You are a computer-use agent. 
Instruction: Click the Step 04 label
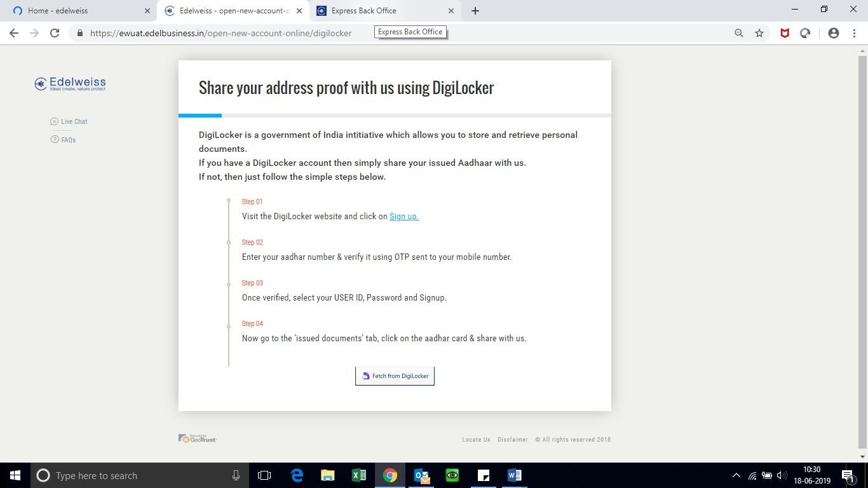pos(252,323)
